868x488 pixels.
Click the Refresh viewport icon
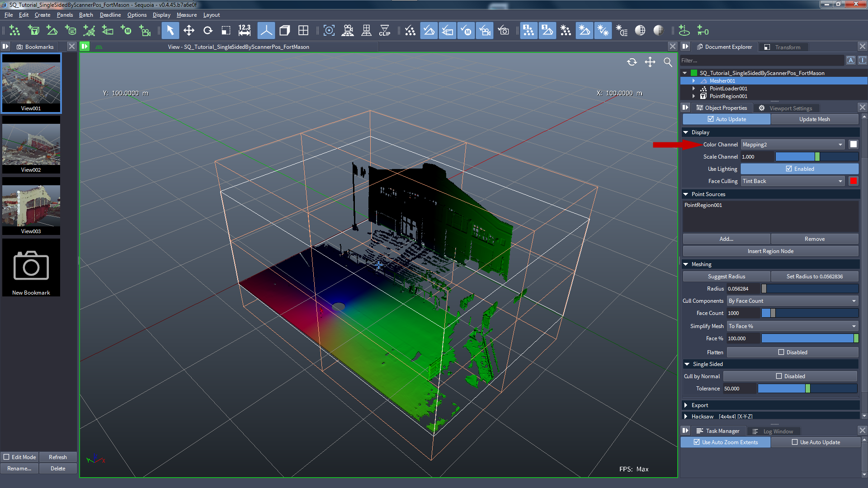tap(631, 62)
